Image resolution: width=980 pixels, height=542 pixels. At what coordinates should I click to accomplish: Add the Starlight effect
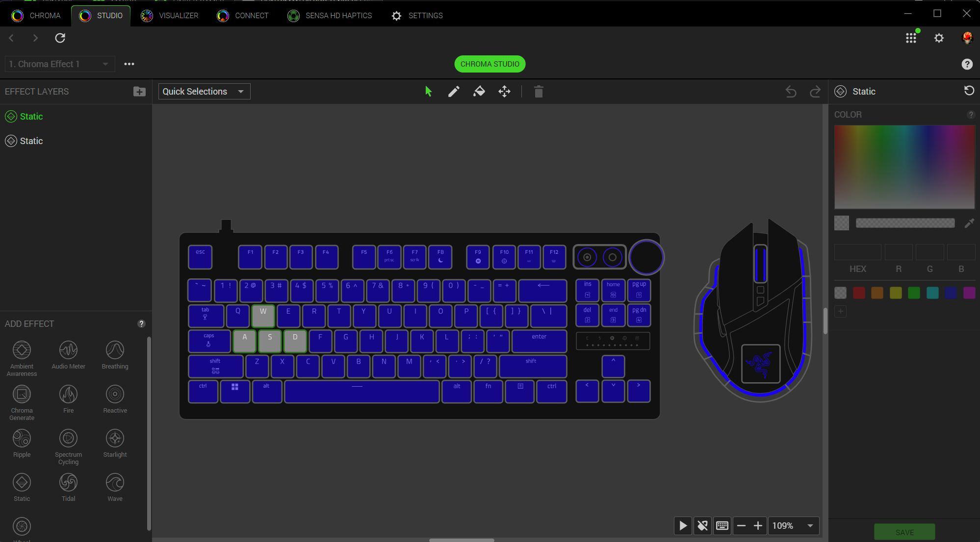click(x=115, y=443)
